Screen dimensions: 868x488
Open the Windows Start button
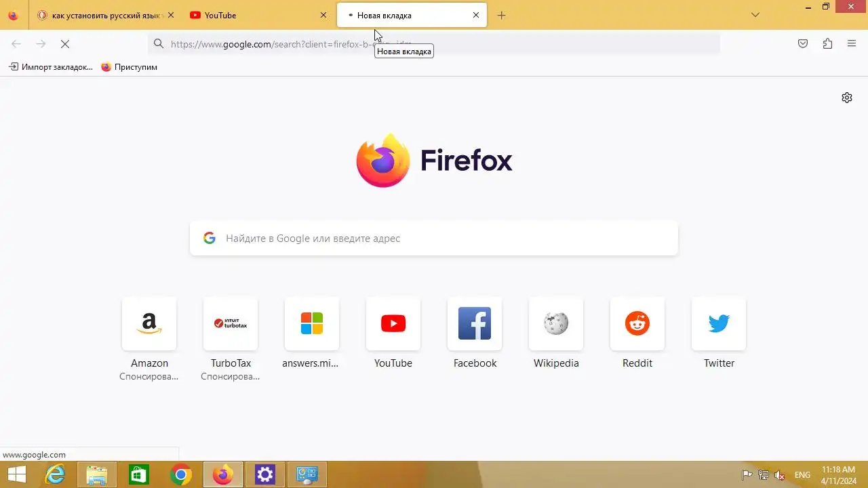coord(16,475)
